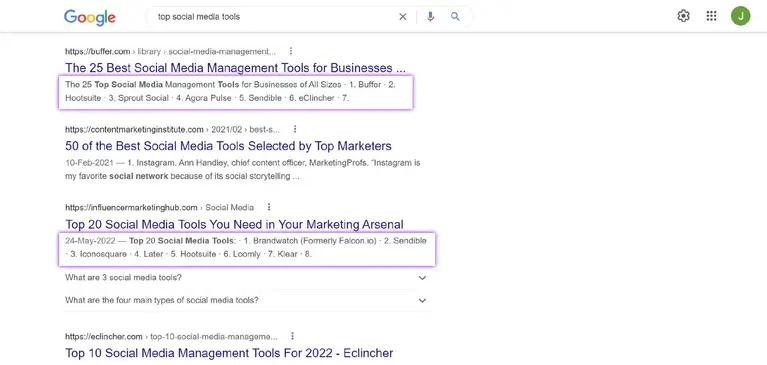Open three-dot menu next to eclincher.com result
The image size is (767, 365).
click(x=292, y=336)
